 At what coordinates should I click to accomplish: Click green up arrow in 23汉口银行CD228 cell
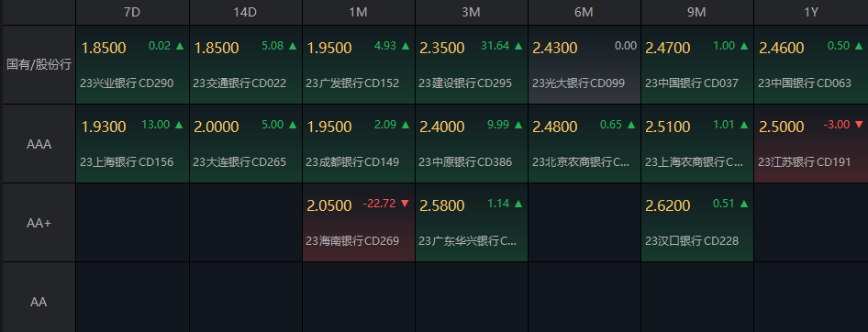(744, 204)
